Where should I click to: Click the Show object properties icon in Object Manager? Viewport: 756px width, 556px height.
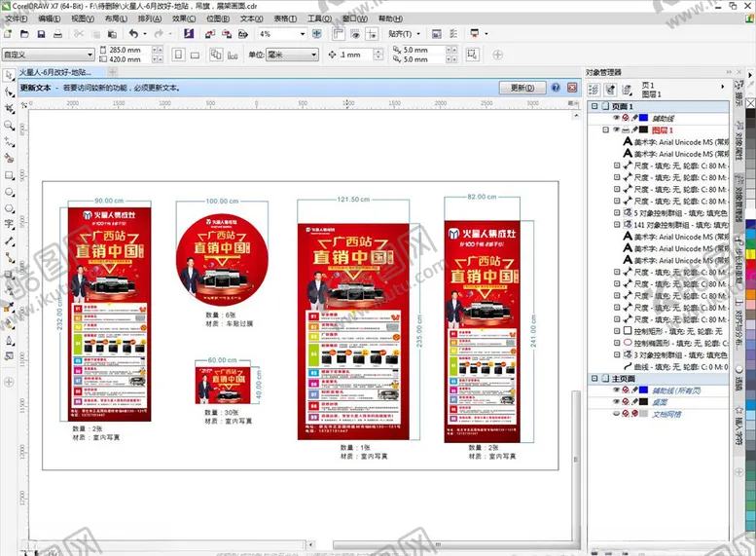594,90
